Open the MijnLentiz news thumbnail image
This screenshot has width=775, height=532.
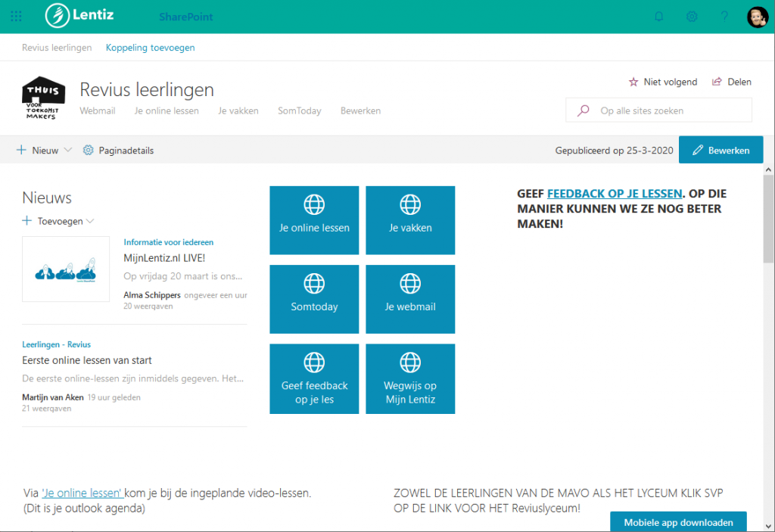(66, 269)
